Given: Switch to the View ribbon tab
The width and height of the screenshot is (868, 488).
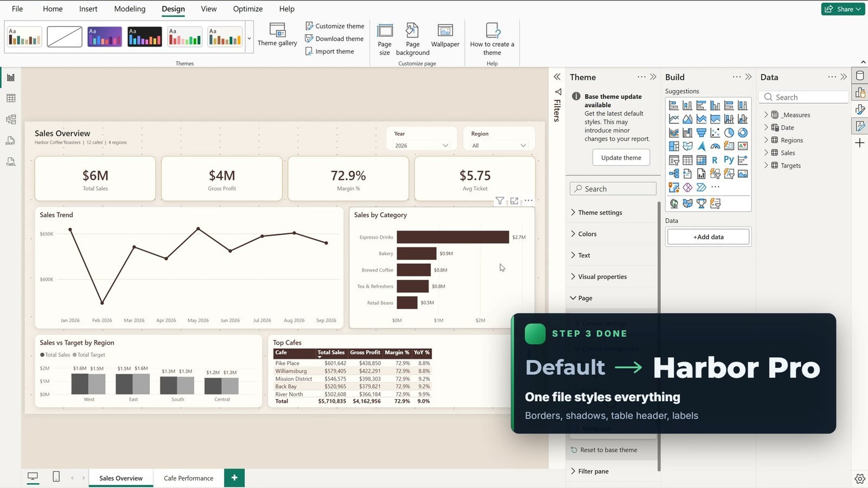Looking at the screenshot, I should (x=209, y=9).
